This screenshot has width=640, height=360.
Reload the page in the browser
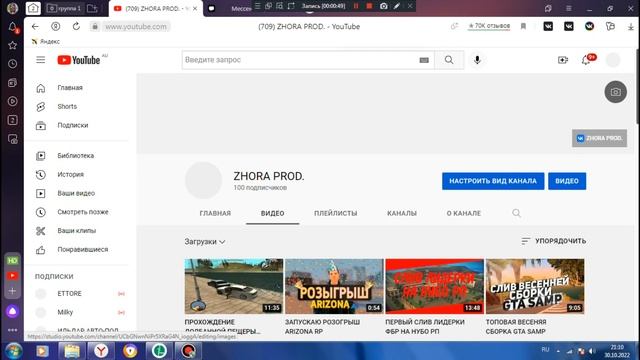(x=76, y=27)
